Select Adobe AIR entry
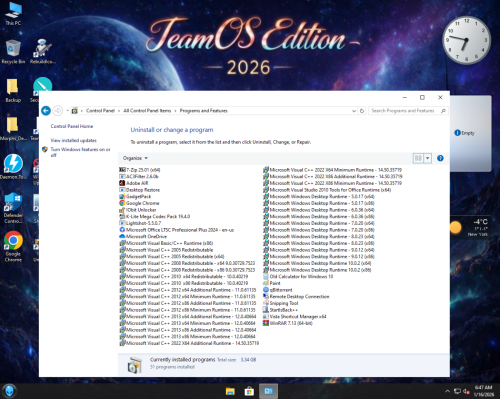 point(134,183)
